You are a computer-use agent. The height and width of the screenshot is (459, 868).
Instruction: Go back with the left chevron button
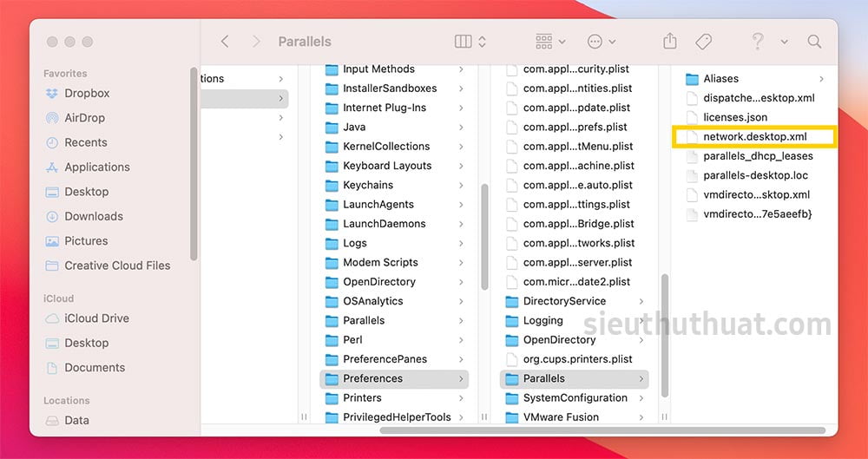click(x=225, y=42)
